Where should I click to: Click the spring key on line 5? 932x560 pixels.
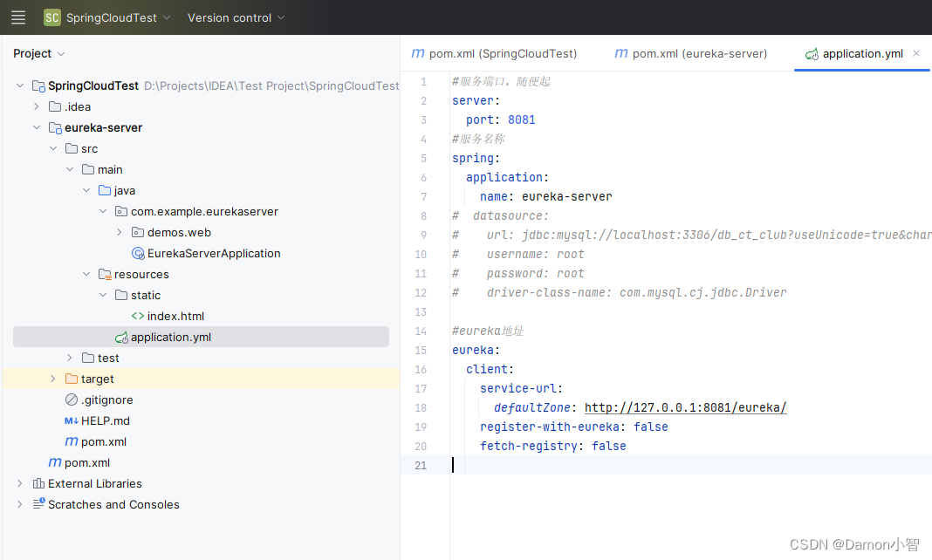pos(472,158)
